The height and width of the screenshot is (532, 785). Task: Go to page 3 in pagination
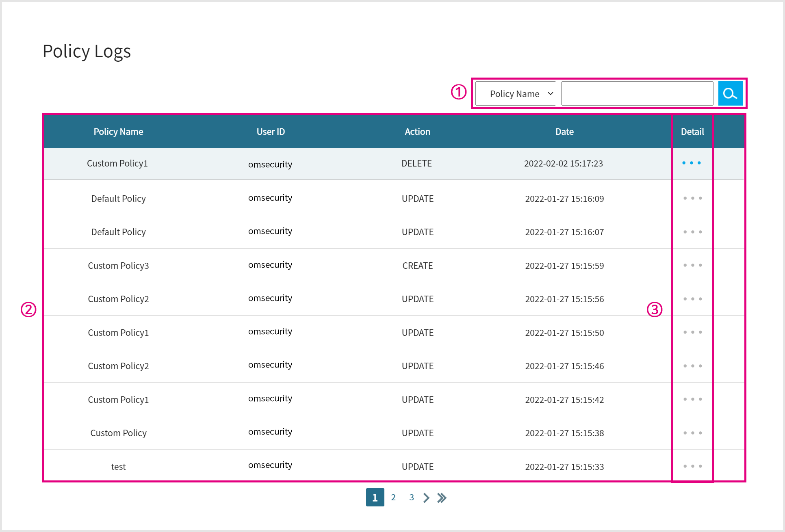click(412, 497)
